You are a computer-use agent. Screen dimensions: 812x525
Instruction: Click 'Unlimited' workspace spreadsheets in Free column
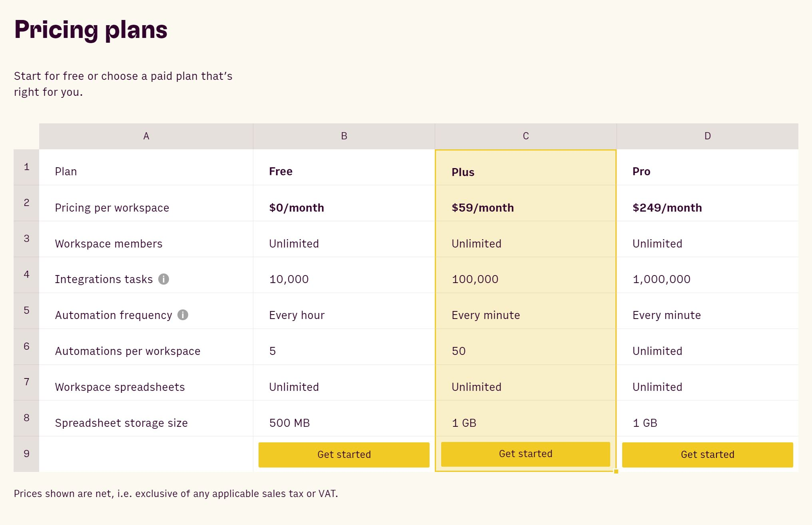point(294,387)
